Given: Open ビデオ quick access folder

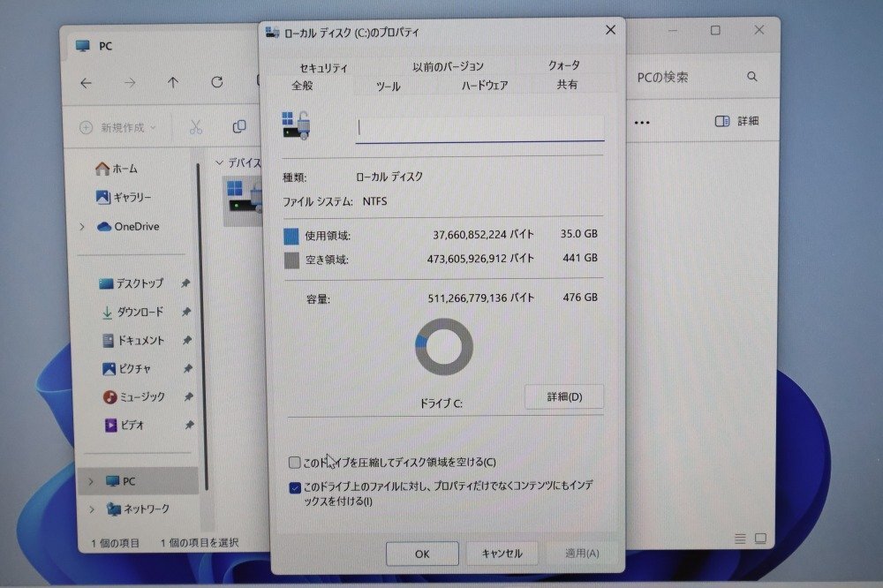Looking at the screenshot, I should [125, 426].
